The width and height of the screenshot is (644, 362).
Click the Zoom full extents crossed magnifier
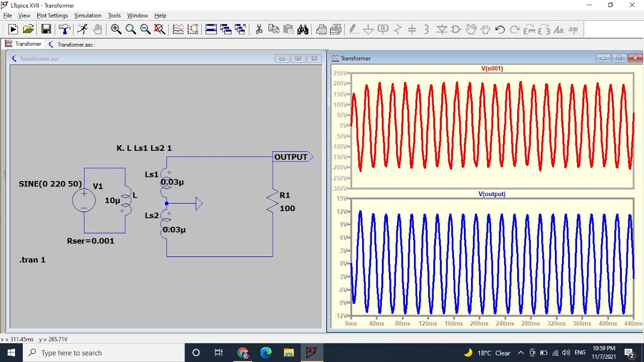160,29
